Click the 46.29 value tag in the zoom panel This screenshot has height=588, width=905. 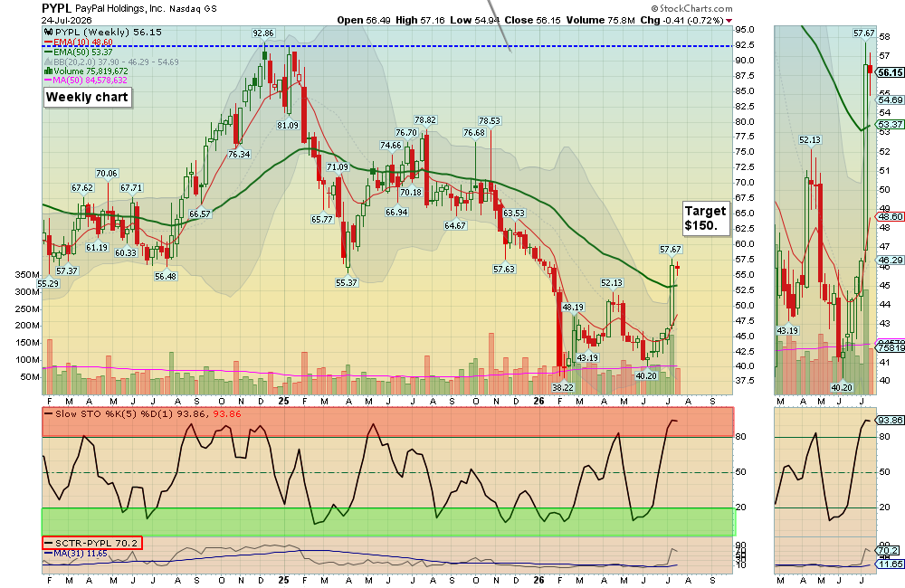tap(890, 261)
